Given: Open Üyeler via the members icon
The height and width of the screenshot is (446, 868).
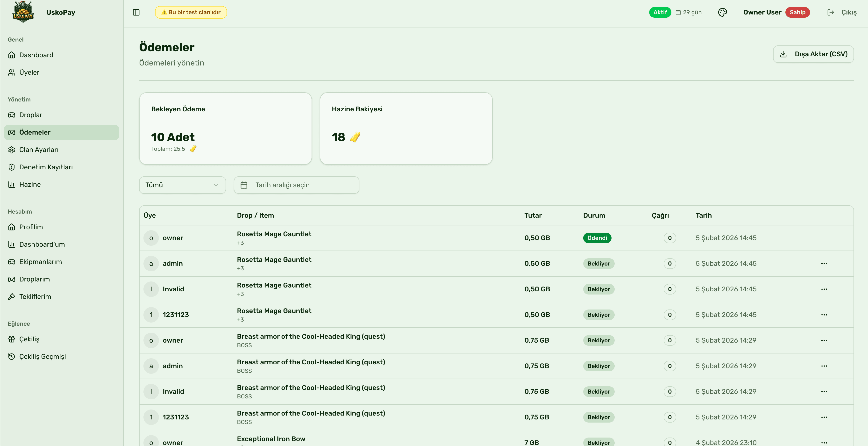Looking at the screenshot, I should tap(11, 72).
